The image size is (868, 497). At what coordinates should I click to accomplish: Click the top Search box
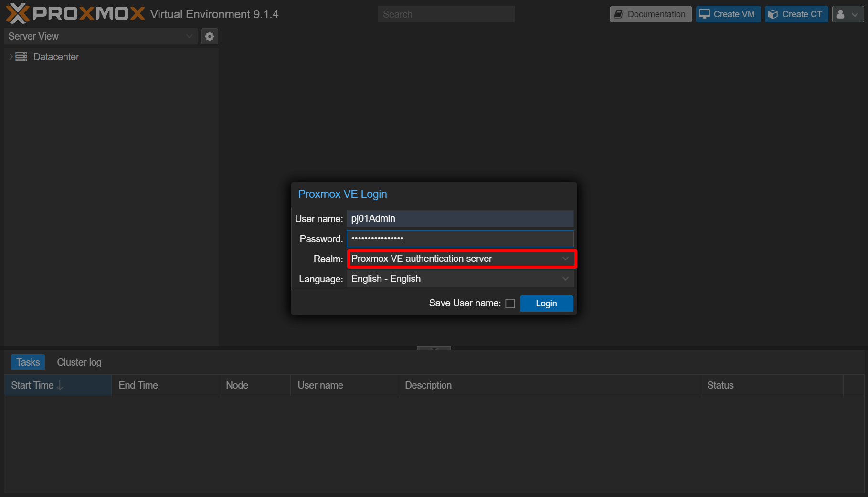tap(446, 14)
